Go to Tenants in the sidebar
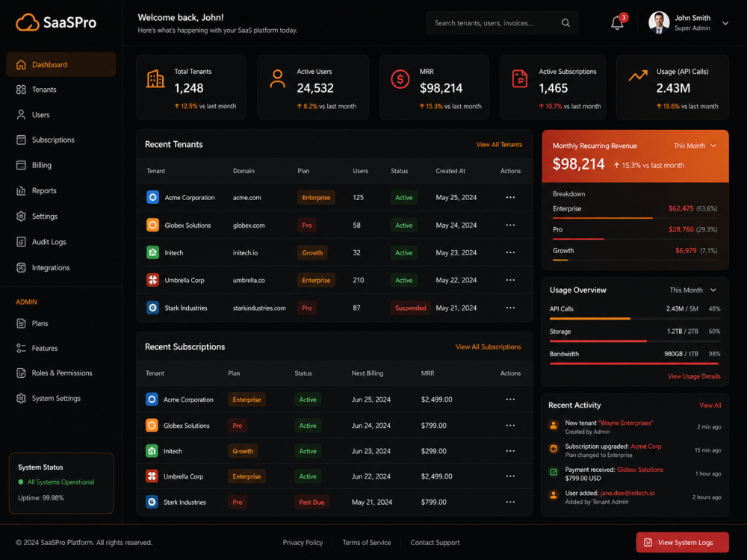The image size is (747, 560). click(x=61, y=90)
